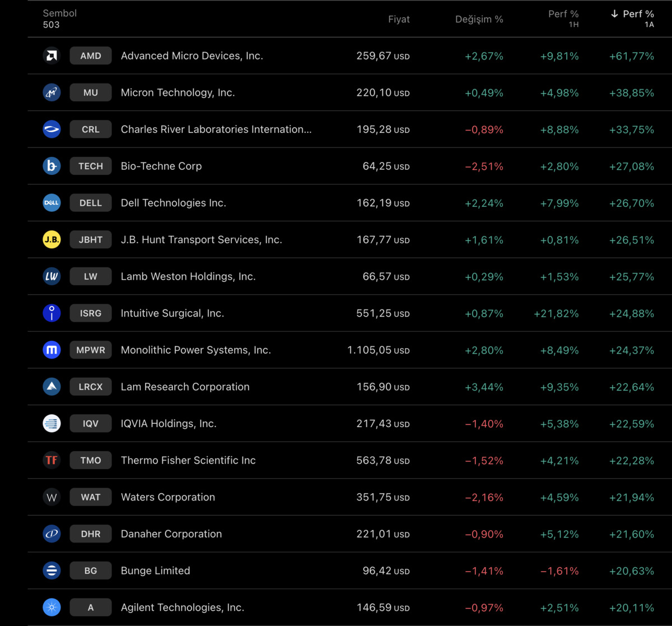Viewport: 672px width, 626px height.
Task: Click the Danaher logo icon
Action: (52, 534)
